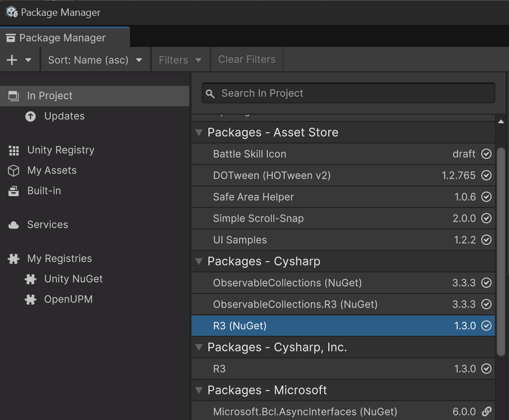Screen dimensions: 509x420
Task: Select In Project in the sidebar
Action: tap(94, 96)
